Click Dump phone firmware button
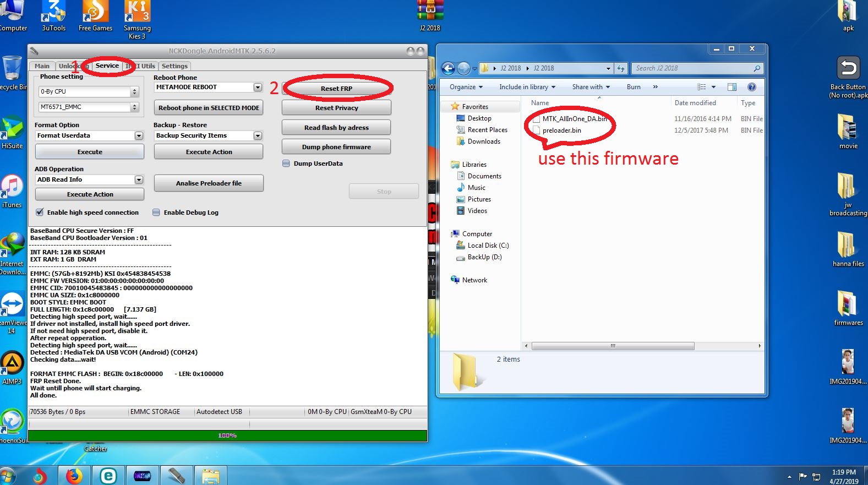Image resolution: width=868 pixels, height=485 pixels. [336, 147]
